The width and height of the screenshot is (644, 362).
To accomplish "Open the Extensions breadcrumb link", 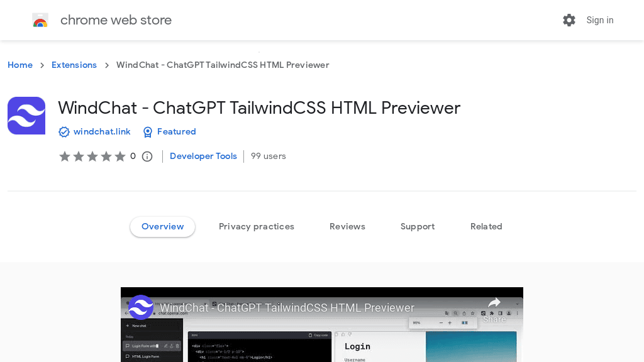I will pyautogui.click(x=74, y=65).
